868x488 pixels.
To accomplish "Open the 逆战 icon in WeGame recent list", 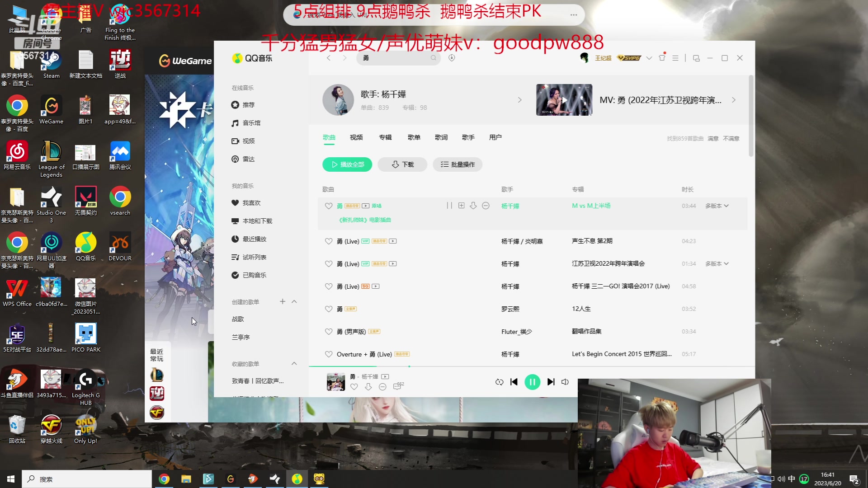I will (156, 394).
